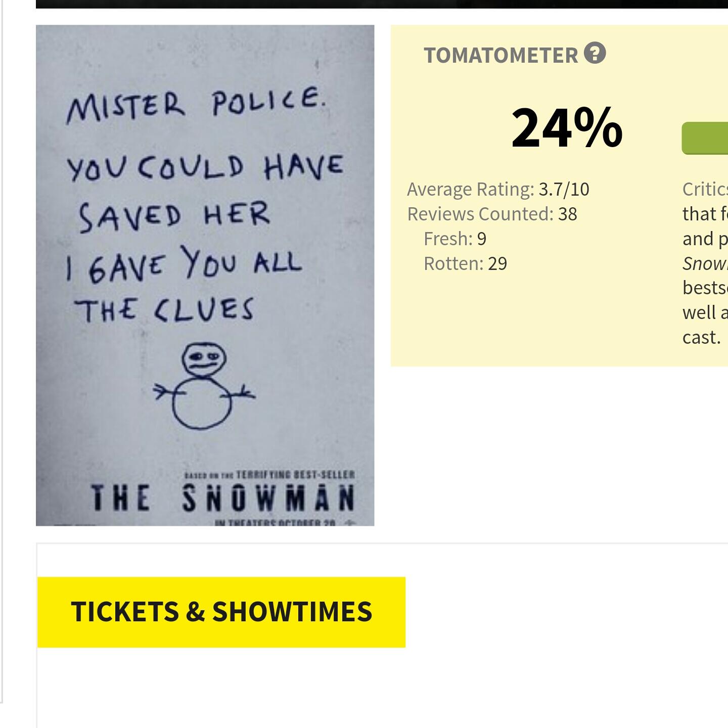Open The Snowman movie poster thumbnail
The height and width of the screenshot is (728, 728).
pos(205,275)
